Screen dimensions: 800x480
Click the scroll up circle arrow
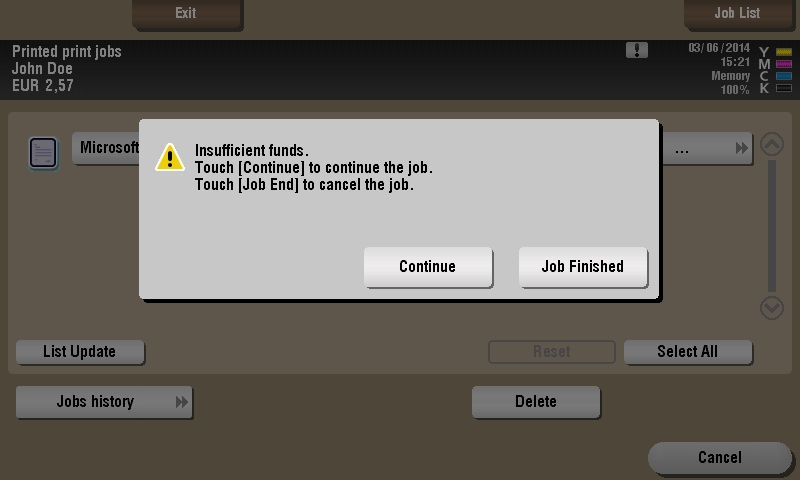pyautogui.click(x=772, y=144)
